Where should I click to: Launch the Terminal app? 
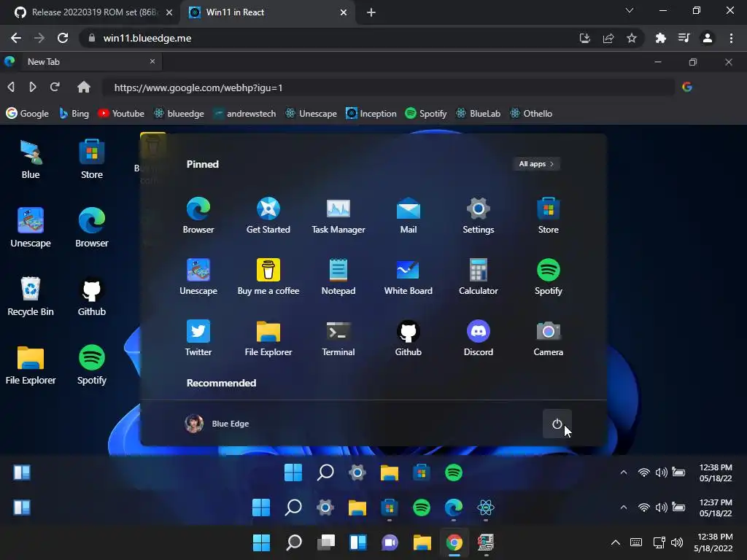[338, 338]
